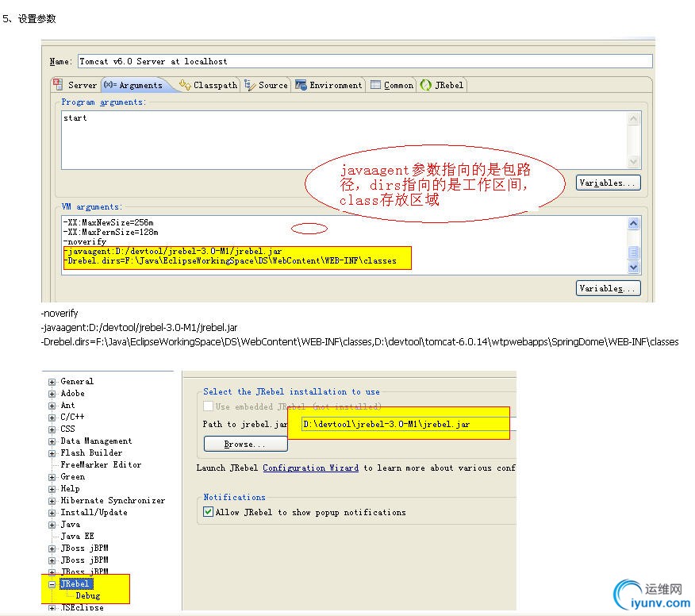This screenshot has width=695, height=616.
Task: Click Variables button under VM arguments
Action: click(x=608, y=288)
